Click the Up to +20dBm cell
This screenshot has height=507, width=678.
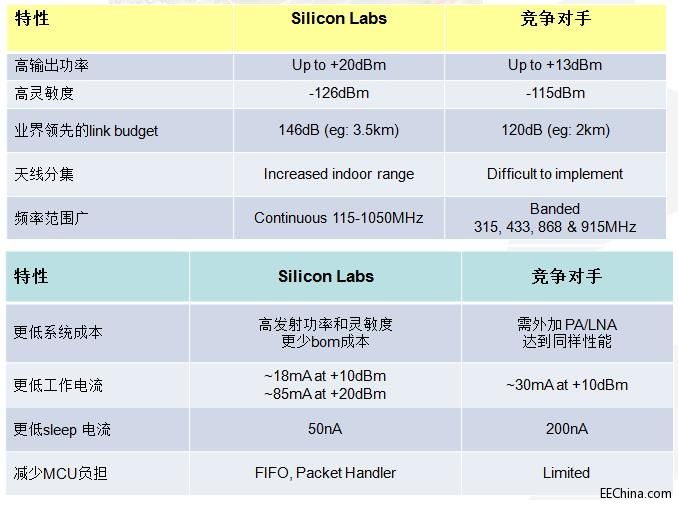pyautogui.click(x=339, y=65)
